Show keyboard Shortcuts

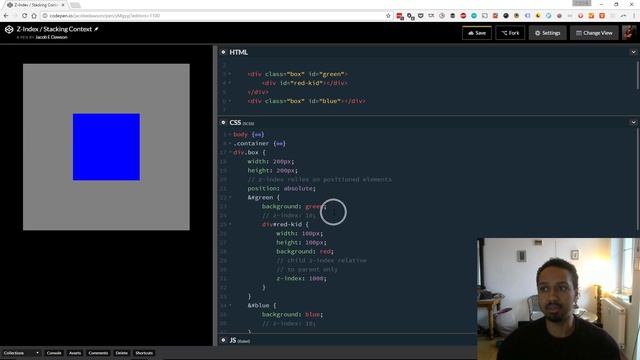pyautogui.click(x=144, y=353)
